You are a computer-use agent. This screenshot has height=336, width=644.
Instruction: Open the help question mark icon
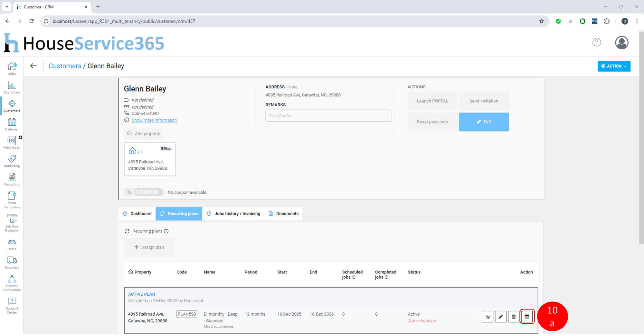pyautogui.click(x=597, y=42)
